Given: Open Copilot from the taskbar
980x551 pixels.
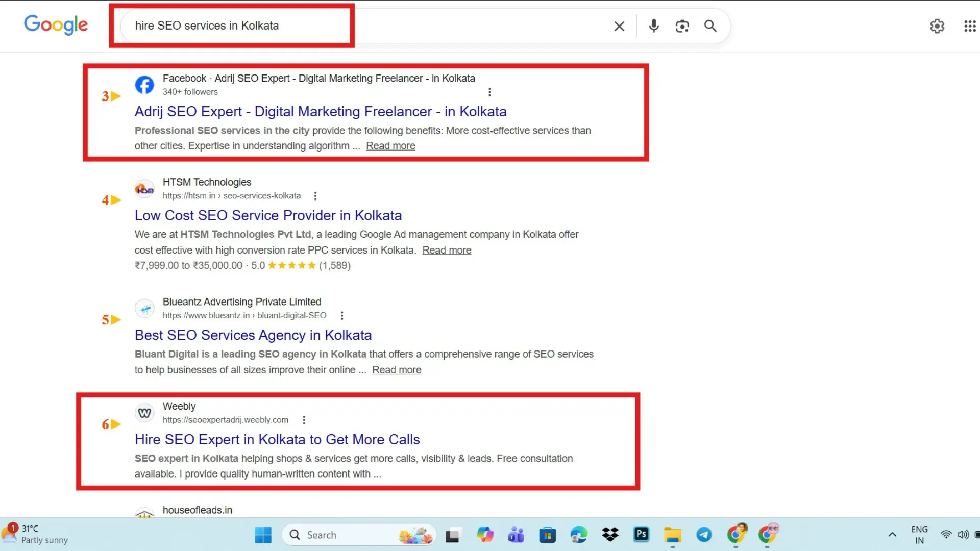Looking at the screenshot, I should coord(485,535).
